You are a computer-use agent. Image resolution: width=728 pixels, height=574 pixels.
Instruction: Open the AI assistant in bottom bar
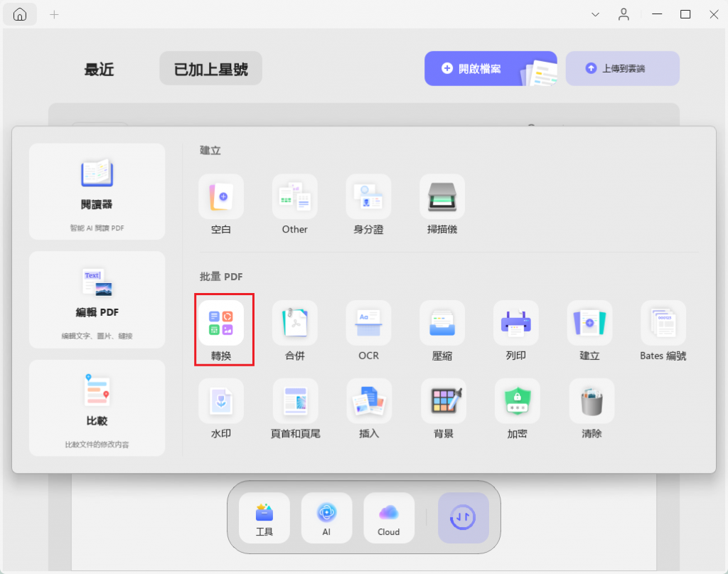(x=326, y=518)
